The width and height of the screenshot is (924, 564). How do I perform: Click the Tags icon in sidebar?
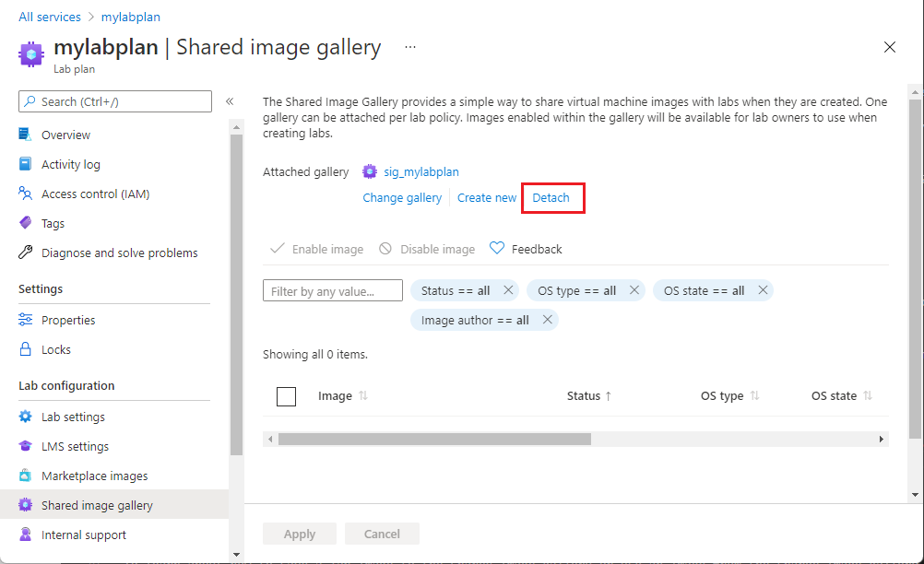click(x=26, y=223)
